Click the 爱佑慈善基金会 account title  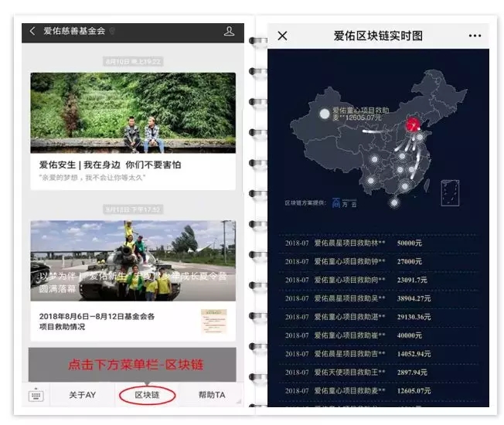point(74,31)
